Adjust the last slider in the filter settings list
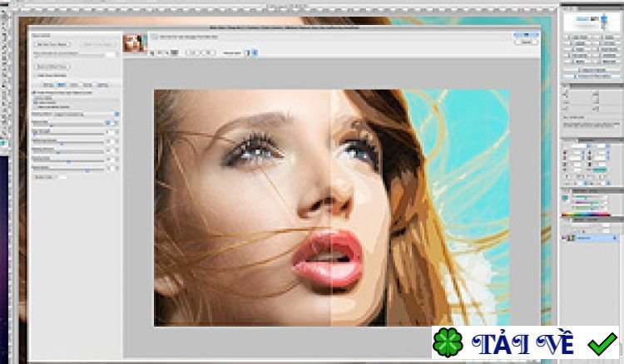The height and width of the screenshot is (364, 624). tap(67, 170)
